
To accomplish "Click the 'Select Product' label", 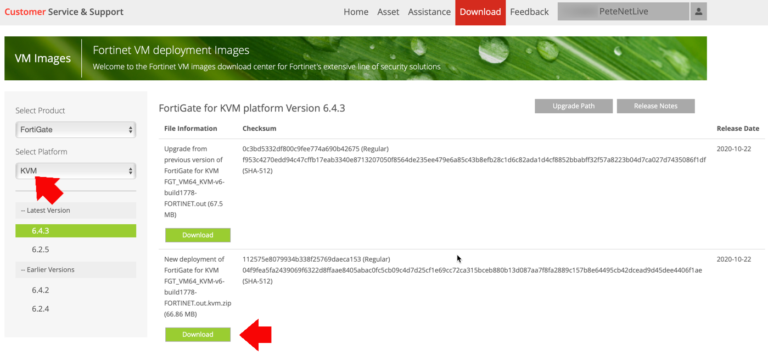I will pos(40,111).
